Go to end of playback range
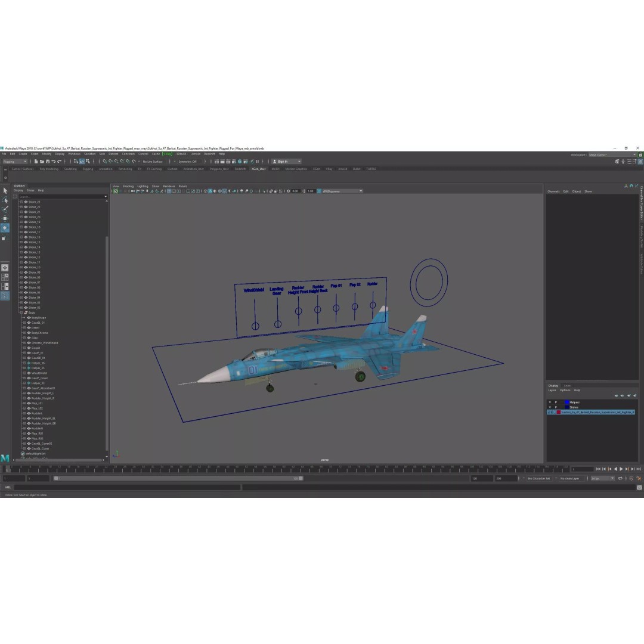 [x=639, y=469]
